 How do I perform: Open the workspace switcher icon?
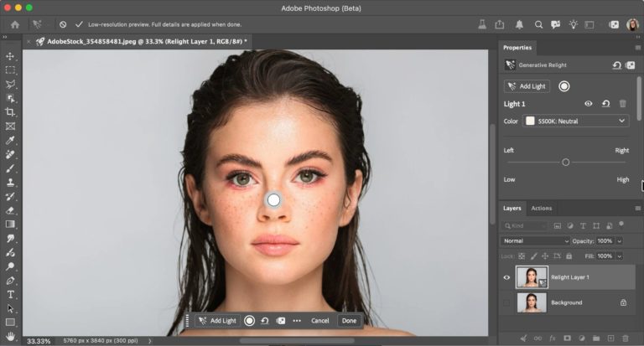click(x=589, y=24)
